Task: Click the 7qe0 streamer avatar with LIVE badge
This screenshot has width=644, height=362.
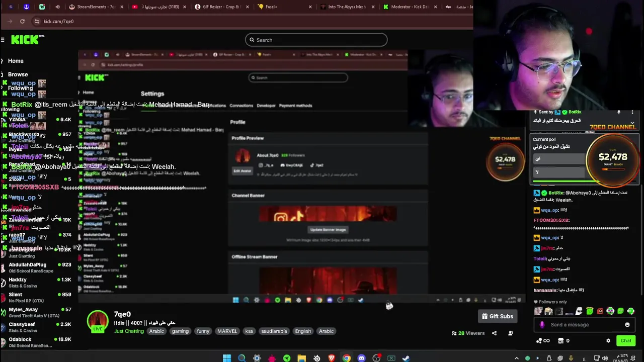Action: 98,322
